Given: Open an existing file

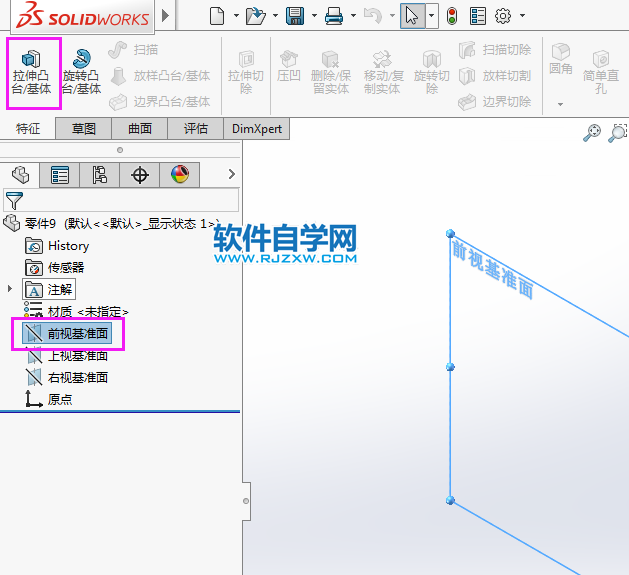Looking at the screenshot, I should [x=256, y=16].
